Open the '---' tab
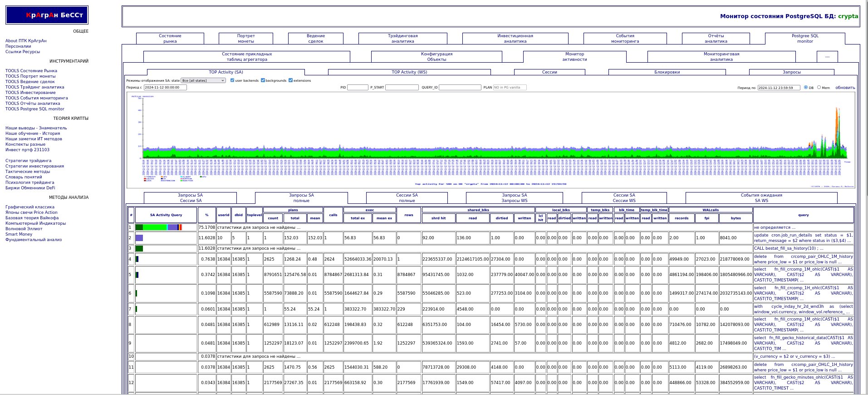Image resolution: width=868 pixels, height=395 pixels. (827, 57)
